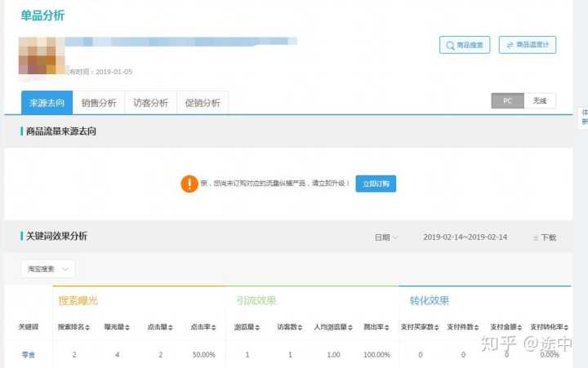Sort by 访客数 column arrows
Screen dimensions: 588x368
[x=299, y=327]
